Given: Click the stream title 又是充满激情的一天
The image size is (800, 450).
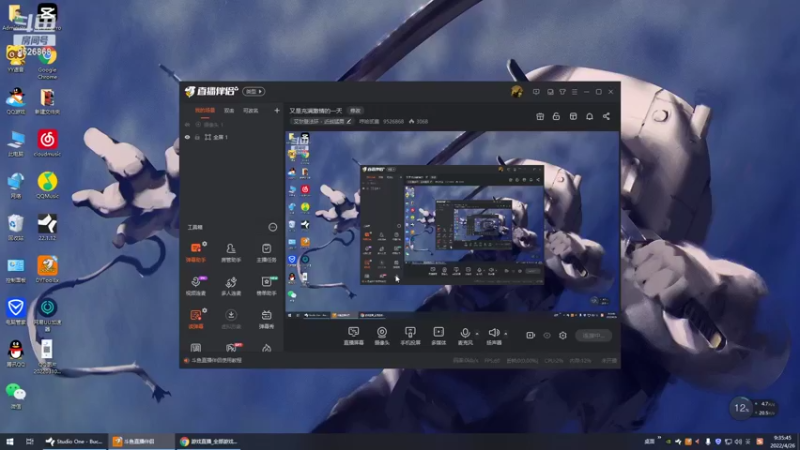Looking at the screenshot, I should (x=316, y=111).
